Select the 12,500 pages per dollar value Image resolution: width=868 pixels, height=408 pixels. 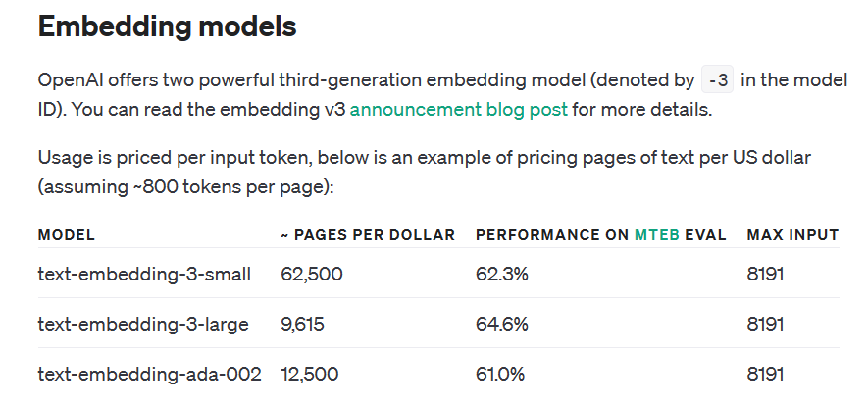(x=311, y=374)
